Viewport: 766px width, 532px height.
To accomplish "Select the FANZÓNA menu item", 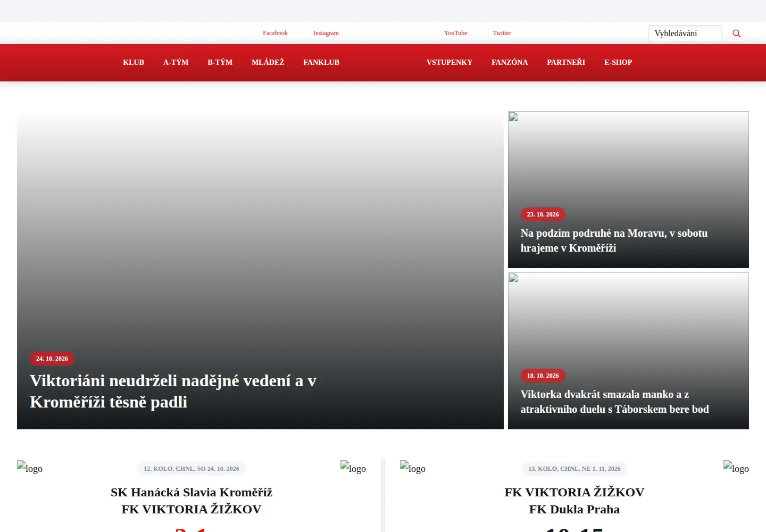I will (510, 62).
